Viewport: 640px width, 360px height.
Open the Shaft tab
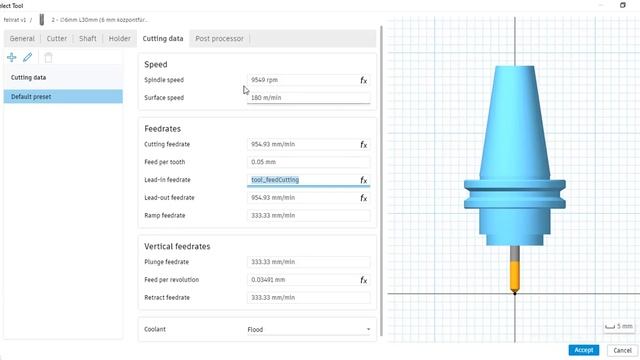tap(88, 38)
